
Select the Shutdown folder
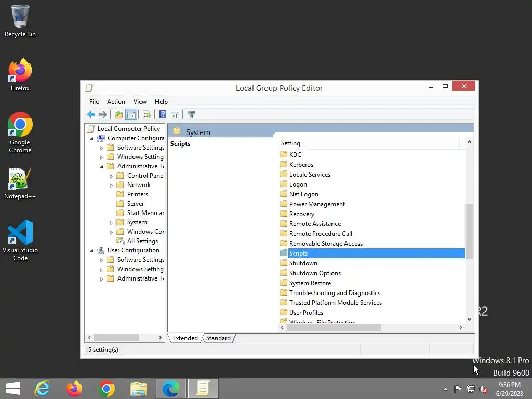coord(303,263)
